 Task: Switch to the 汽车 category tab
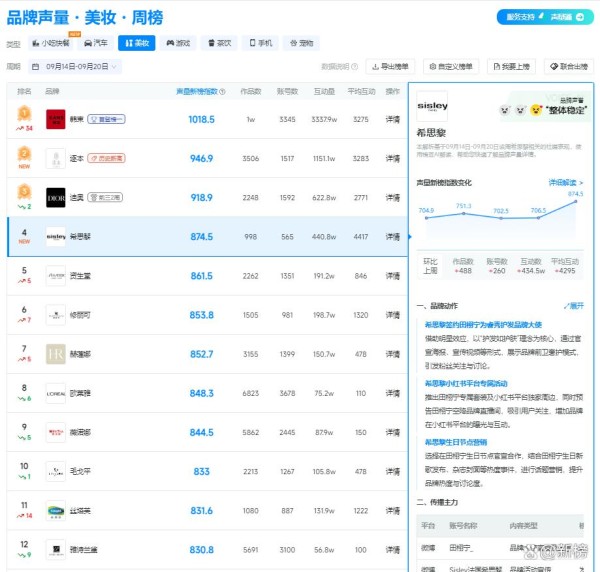(96, 43)
